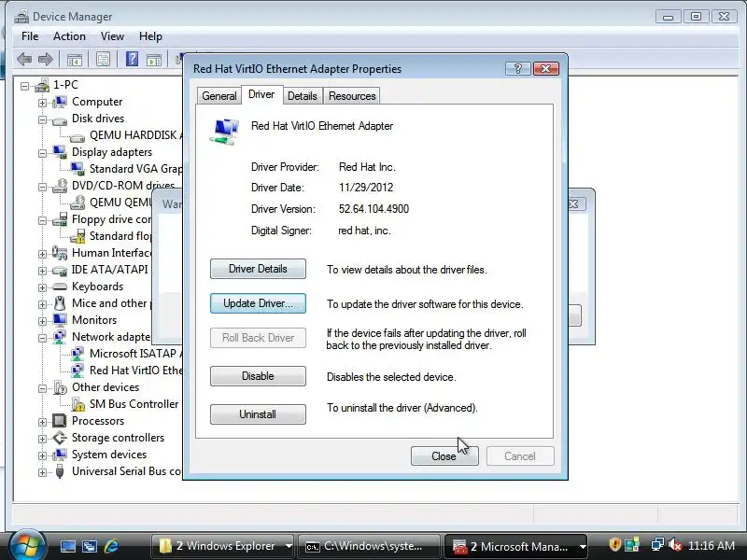Click the Processors chip icon

tap(60, 421)
